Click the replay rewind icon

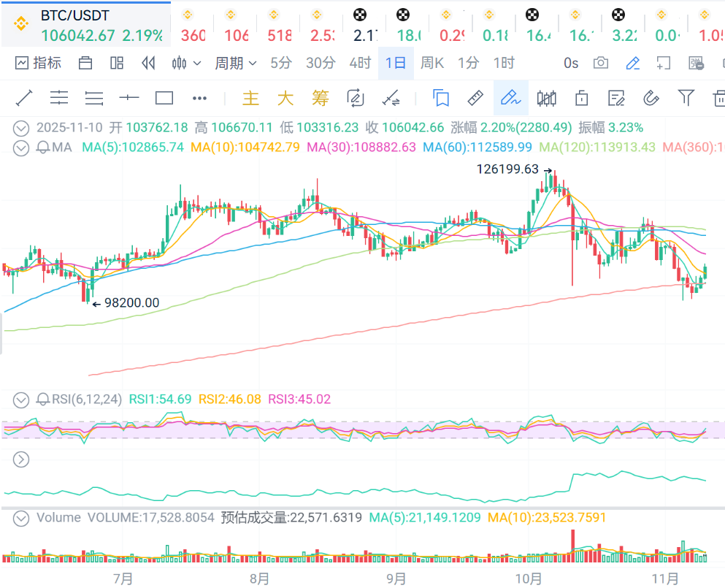pyautogui.click(x=149, y=64)
